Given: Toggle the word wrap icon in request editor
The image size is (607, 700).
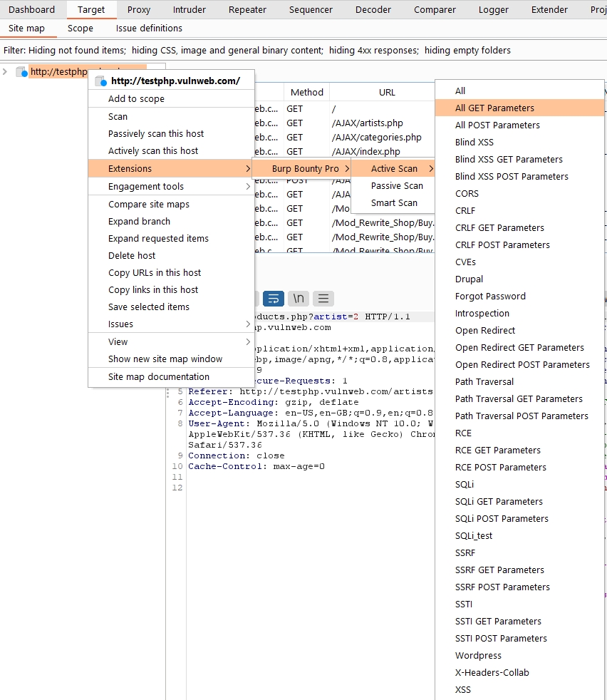Looking at the screenshot, I should tap(274, 299).
